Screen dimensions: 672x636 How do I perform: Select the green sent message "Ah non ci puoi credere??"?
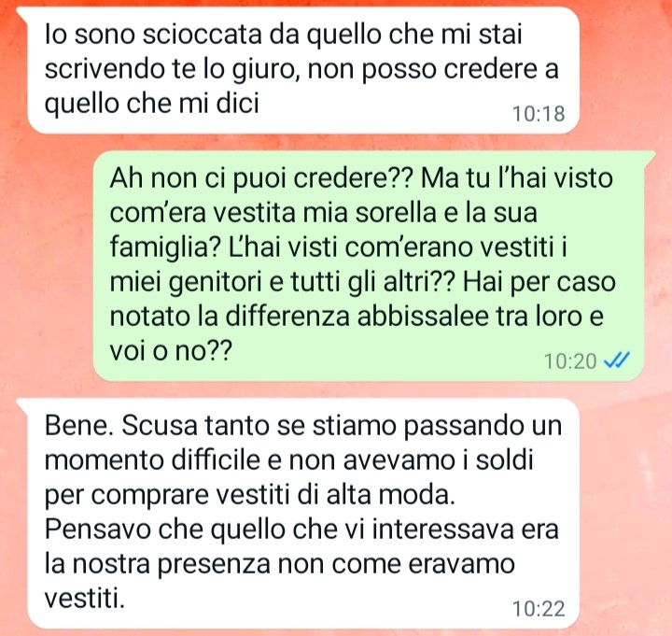point(369,266)
